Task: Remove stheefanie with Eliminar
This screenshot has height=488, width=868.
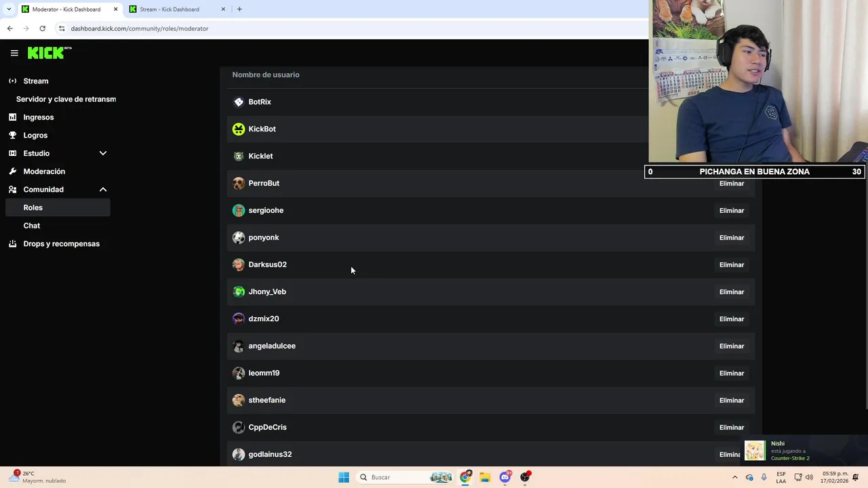Action: click(732, 401)
